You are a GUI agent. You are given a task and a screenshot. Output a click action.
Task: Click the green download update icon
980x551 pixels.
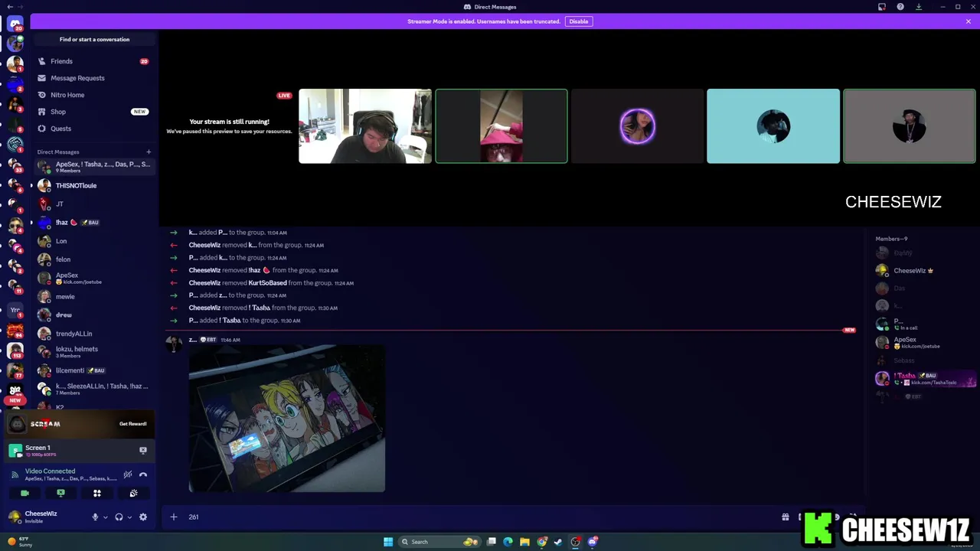tap(919, 7)
